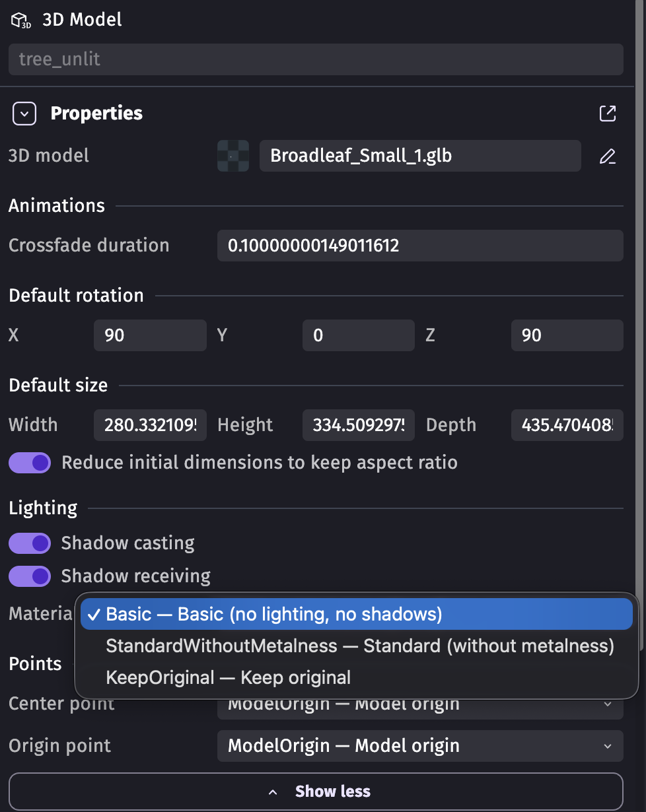The image size is (646, 812).
Task: Focus the Default rotation Z field
Action: [567, 335]
